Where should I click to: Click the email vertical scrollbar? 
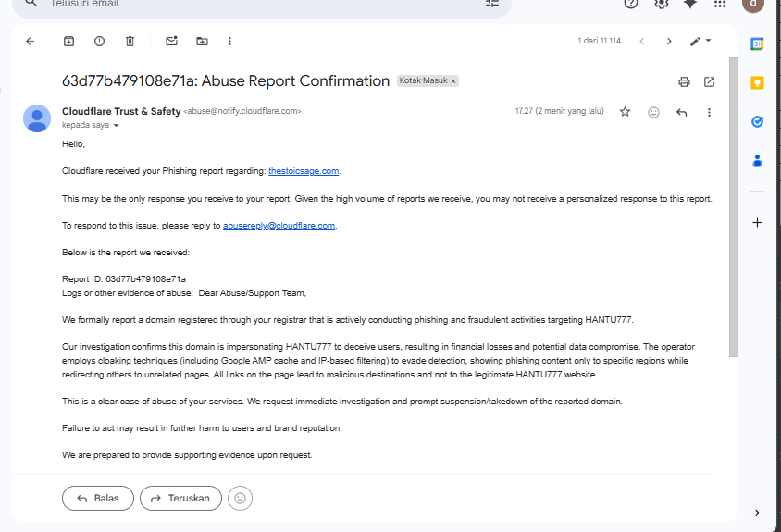(733, 206)
